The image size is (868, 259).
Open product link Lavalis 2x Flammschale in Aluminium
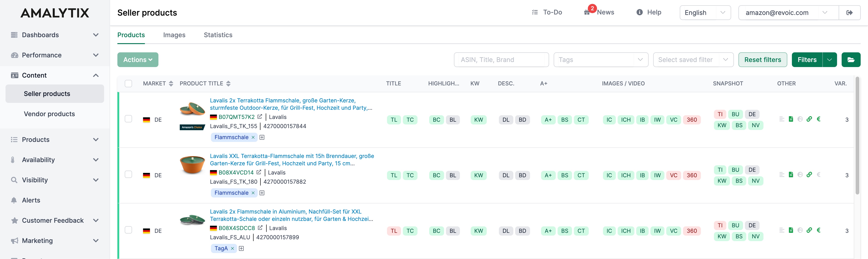291,215
